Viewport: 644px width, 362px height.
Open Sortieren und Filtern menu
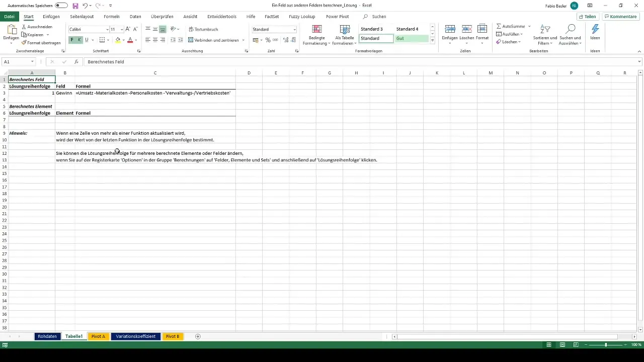(x=545, y=35)
